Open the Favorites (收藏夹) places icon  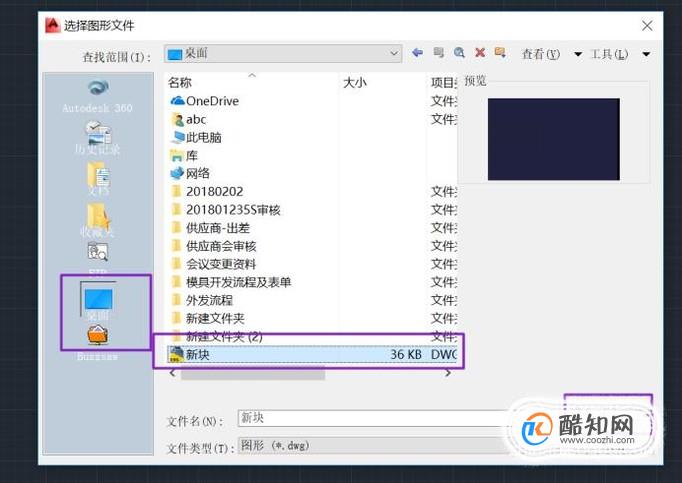click(98, 220)
